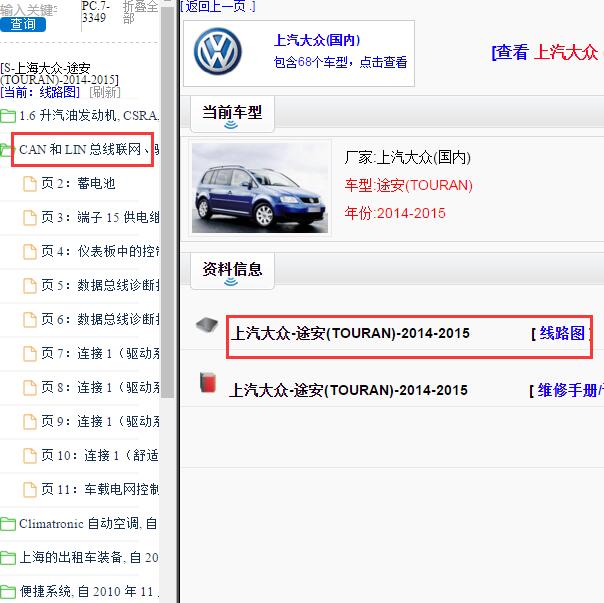
Task: Open the 维修手册 repair manual link
Action: (x=570, y=390)
